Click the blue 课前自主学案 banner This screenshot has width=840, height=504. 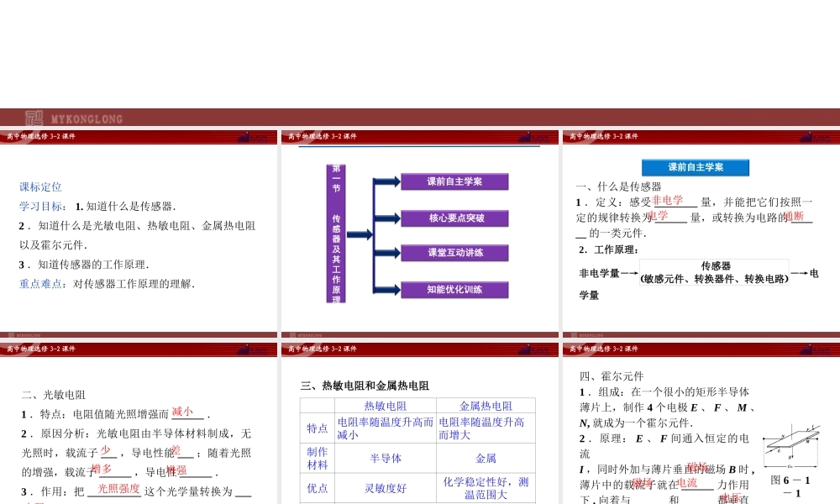(695, 167)
